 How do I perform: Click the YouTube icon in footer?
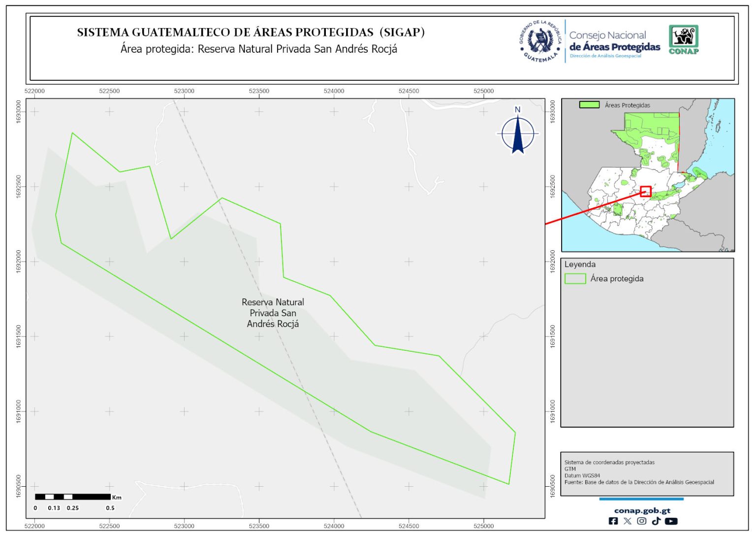point(671,521)
